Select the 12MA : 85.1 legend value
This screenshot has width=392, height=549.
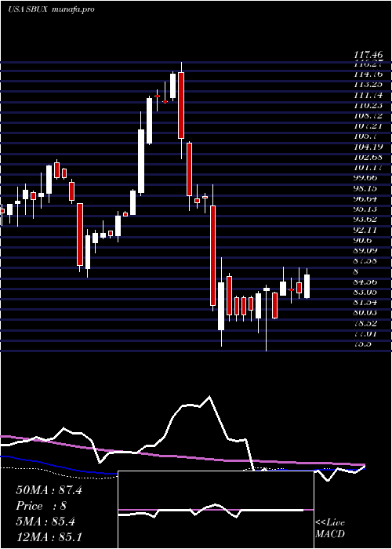[x=49, y=537]
